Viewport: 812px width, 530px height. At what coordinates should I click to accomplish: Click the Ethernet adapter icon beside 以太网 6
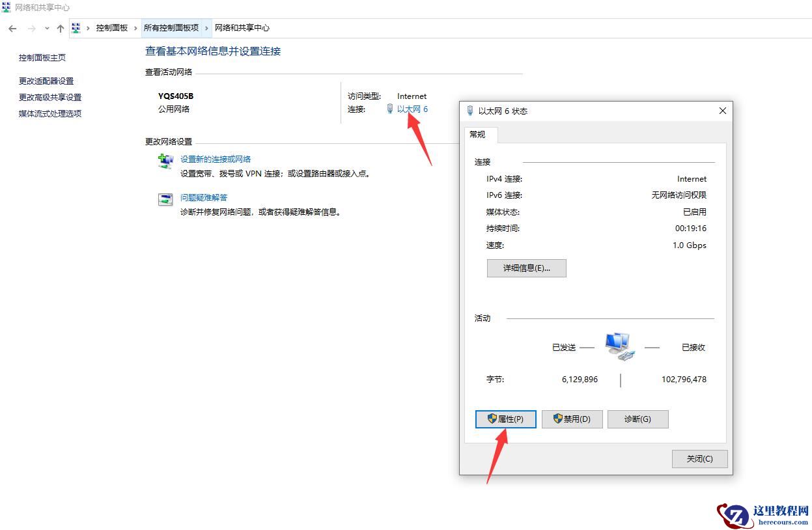click(389, 109)
